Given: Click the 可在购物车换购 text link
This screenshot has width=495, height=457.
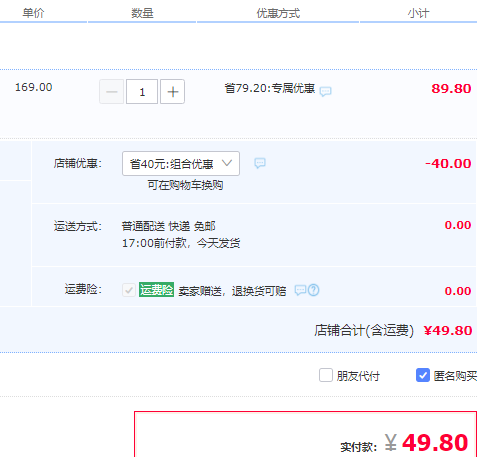Looking at the screenshot, I should [185, 185].
